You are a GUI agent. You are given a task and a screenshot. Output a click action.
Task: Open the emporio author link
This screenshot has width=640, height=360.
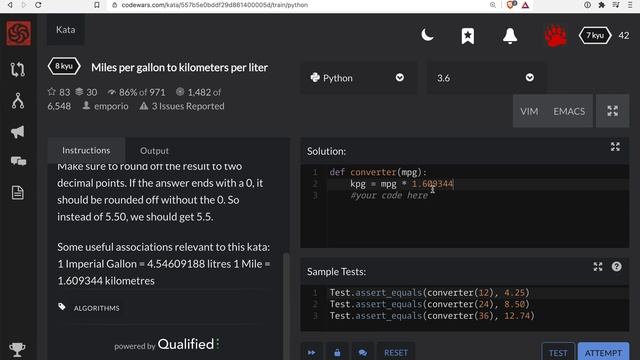[x=111, y=106]
